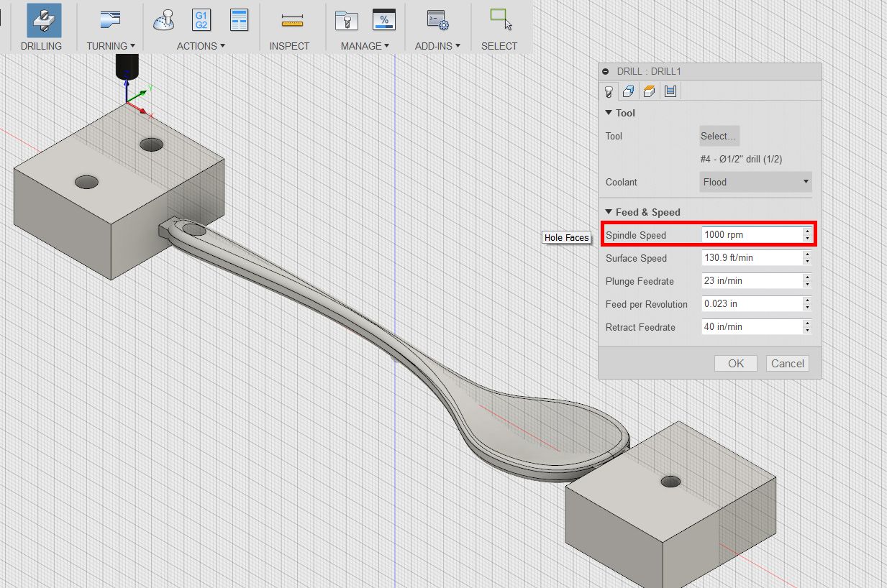Open the Coolant Flood dropdown
887x588 pixels.
[755, 182]
